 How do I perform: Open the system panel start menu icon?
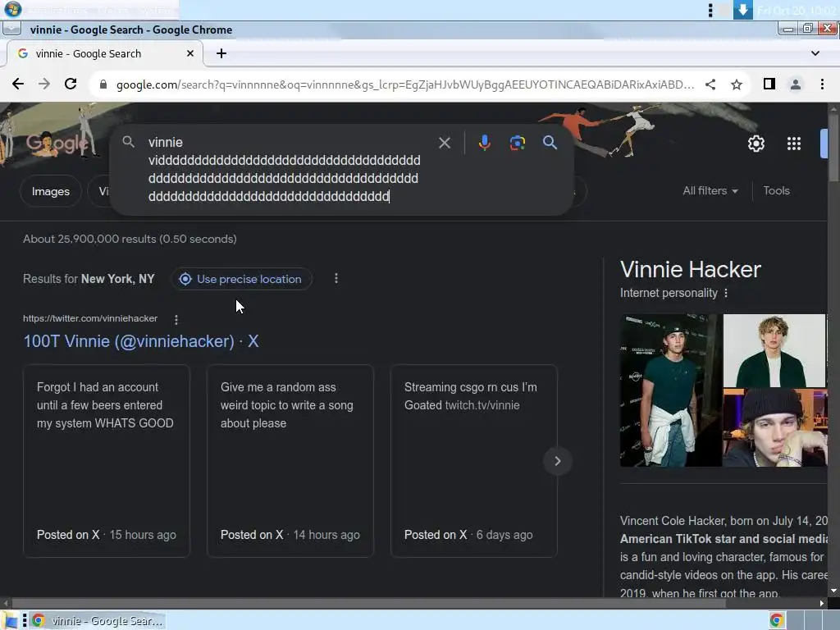(x=13, y=10)
